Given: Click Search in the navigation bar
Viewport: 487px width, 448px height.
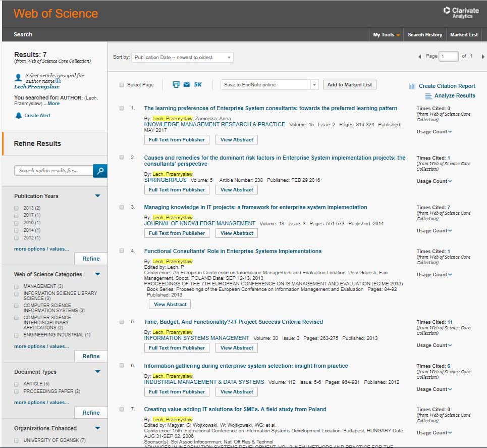Looking at the screenshot, I should [23, 34].
